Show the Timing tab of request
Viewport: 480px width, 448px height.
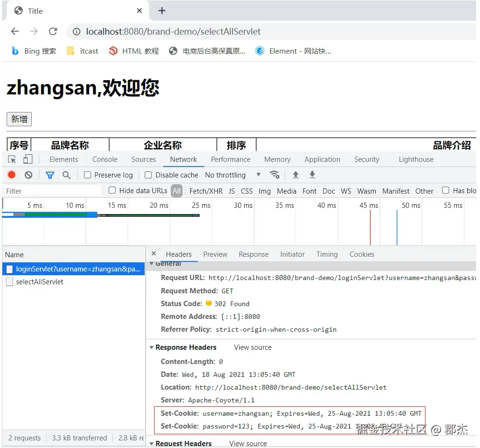(327, 254)
